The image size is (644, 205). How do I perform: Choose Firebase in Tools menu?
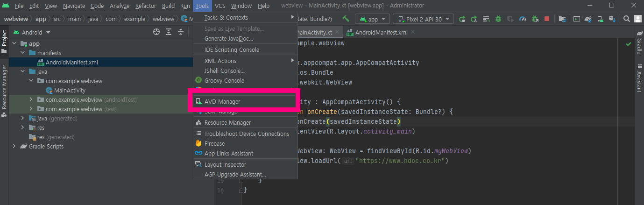tap(245, 143)
